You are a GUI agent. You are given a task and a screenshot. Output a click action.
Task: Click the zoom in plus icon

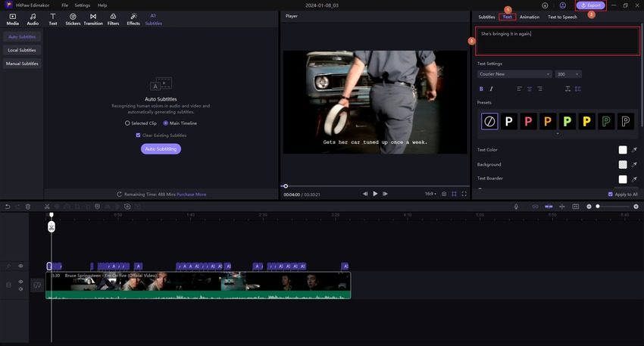click(x=636, y=207)
